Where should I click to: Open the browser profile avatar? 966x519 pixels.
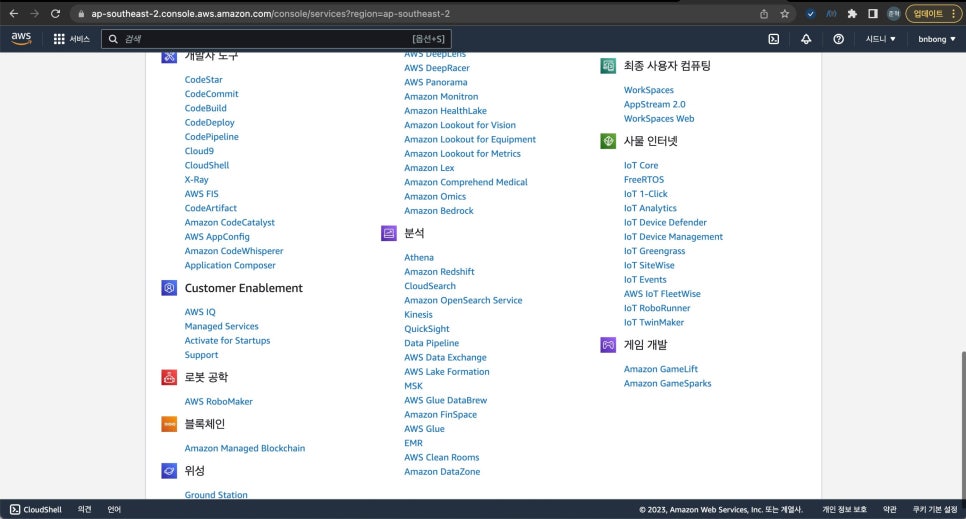pyautogui.click(x=893, y=14)
